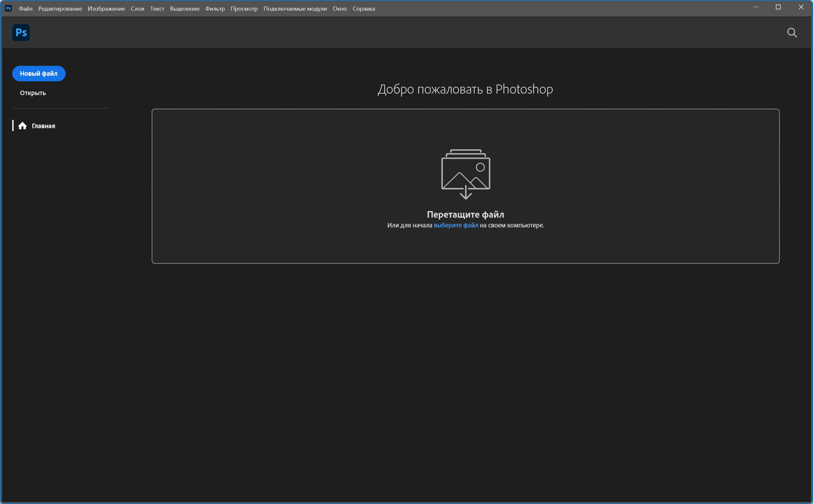Maximize the Photoshop window
This screenshot has width=813, height=504.
[x=778, y=7]
